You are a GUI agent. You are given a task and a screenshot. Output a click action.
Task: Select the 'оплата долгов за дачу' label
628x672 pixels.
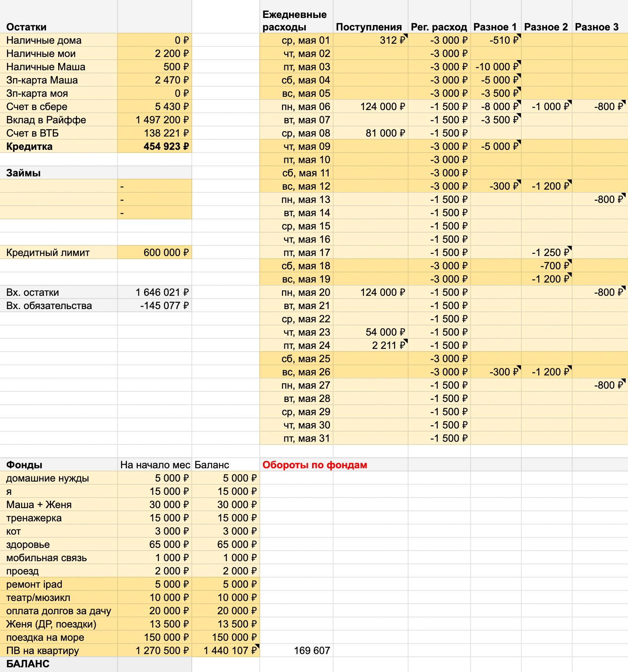tap(59, 611)
